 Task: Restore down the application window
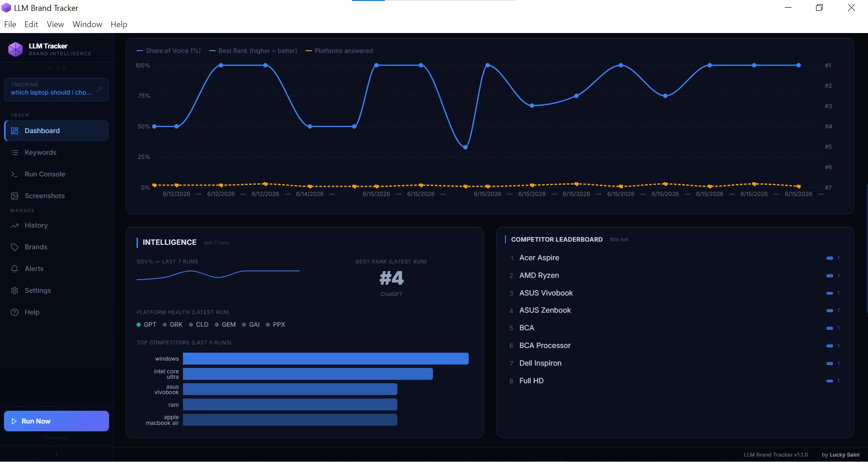[x=819, y=8]
